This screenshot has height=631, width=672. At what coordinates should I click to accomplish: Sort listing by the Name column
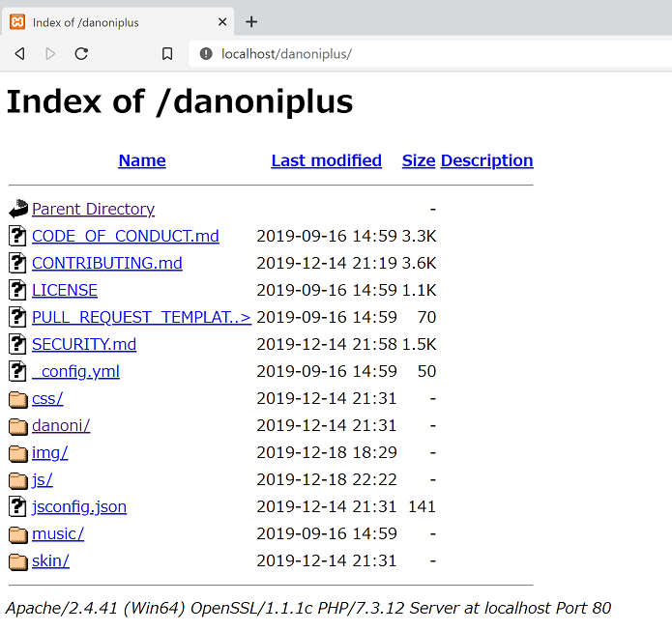coord(142,160)
